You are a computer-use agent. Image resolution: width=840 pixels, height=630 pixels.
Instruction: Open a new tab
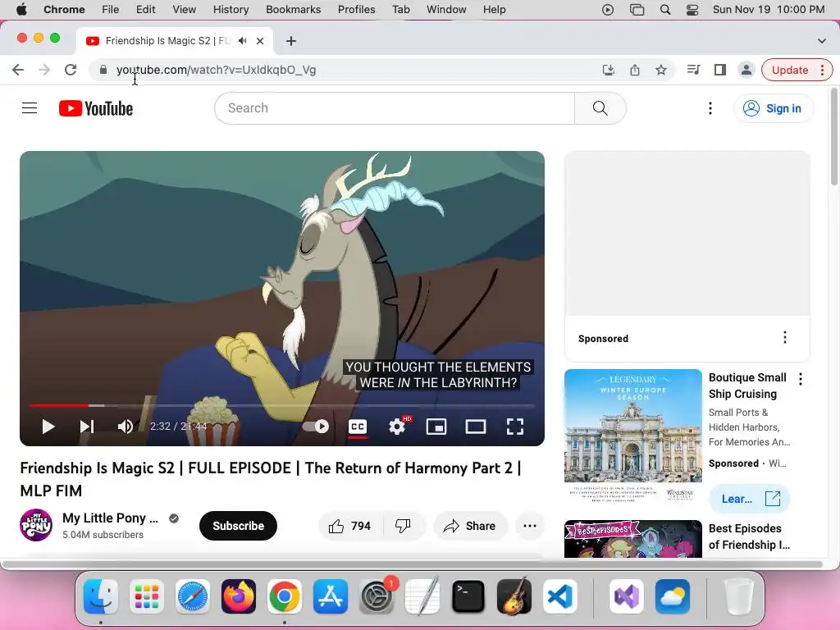(x=291, y=41)
